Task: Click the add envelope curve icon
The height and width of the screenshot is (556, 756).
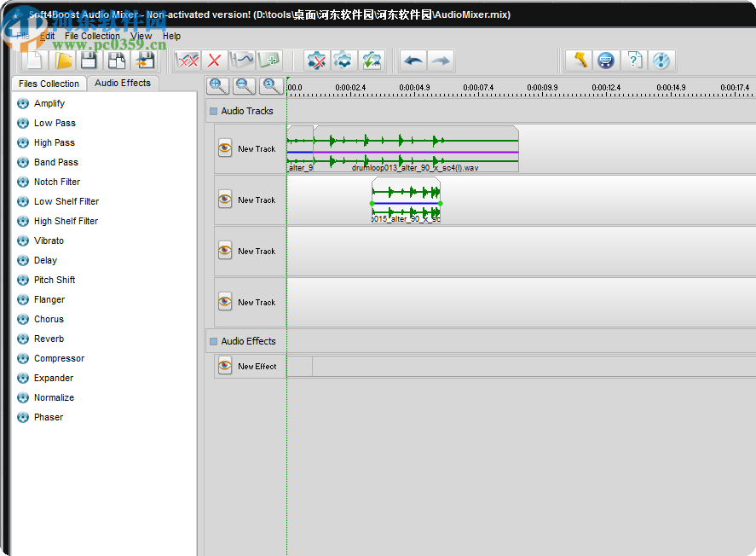Action: click(242, 61)
